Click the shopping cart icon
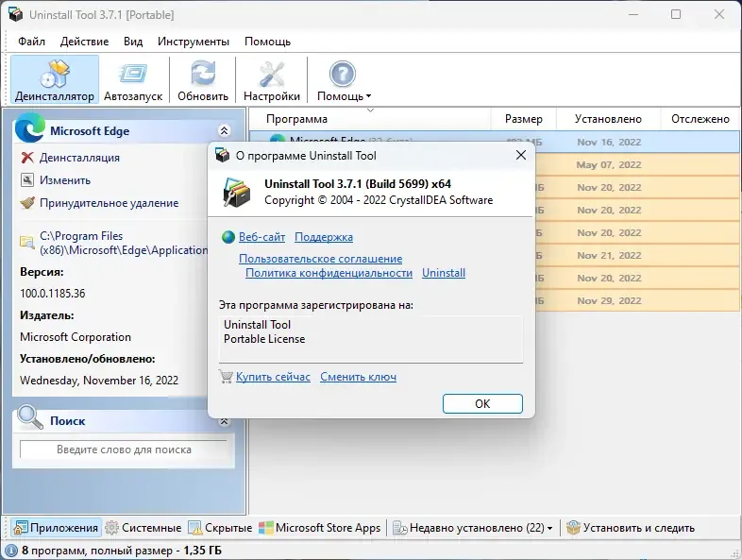742x560 pixels. pyautogui.click(x=226, y=377)
